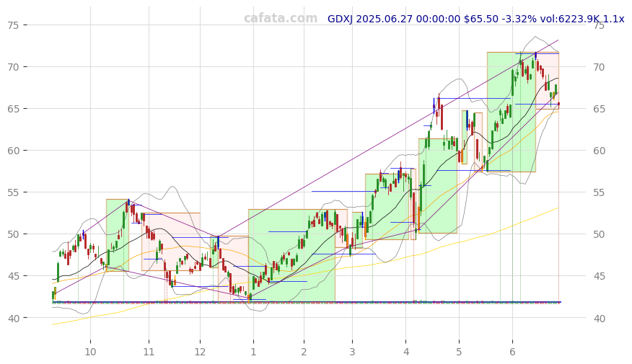Click the 60 label on the left price axis

13,151
